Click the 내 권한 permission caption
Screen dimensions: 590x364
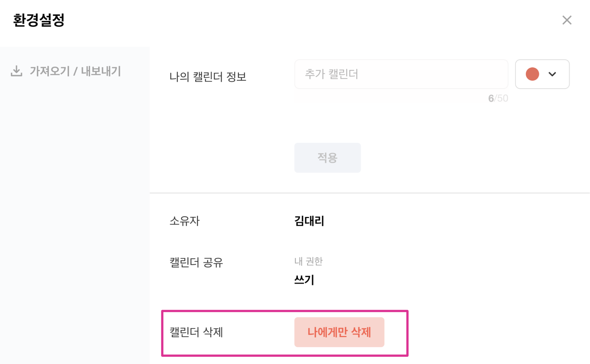pyautogui.click(x=308, y=261)
